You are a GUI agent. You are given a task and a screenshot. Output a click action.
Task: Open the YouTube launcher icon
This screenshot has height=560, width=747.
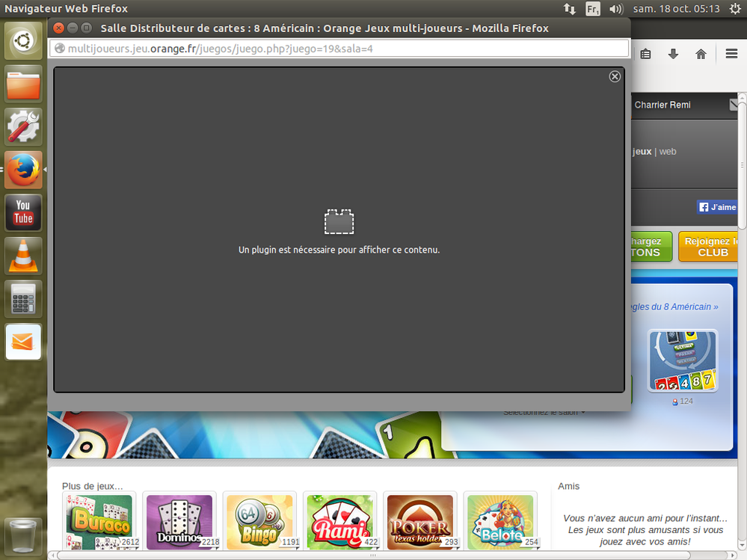point(23,212)
